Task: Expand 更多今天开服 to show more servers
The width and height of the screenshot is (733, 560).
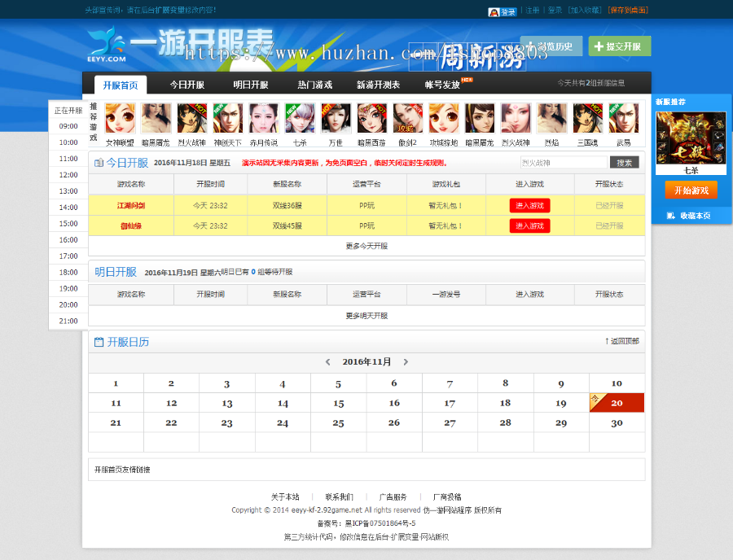Action: pos(365,246)
